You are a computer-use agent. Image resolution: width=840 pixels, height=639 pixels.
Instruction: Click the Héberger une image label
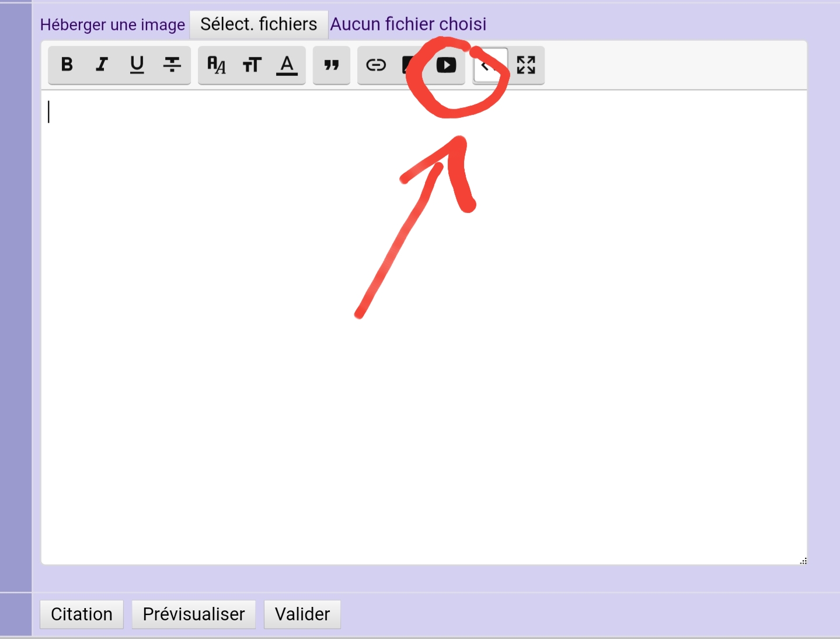[113, 25]
